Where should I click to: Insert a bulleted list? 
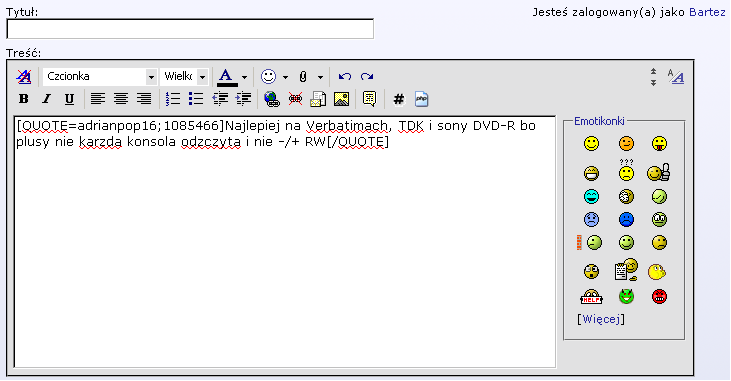coord(196,99)
